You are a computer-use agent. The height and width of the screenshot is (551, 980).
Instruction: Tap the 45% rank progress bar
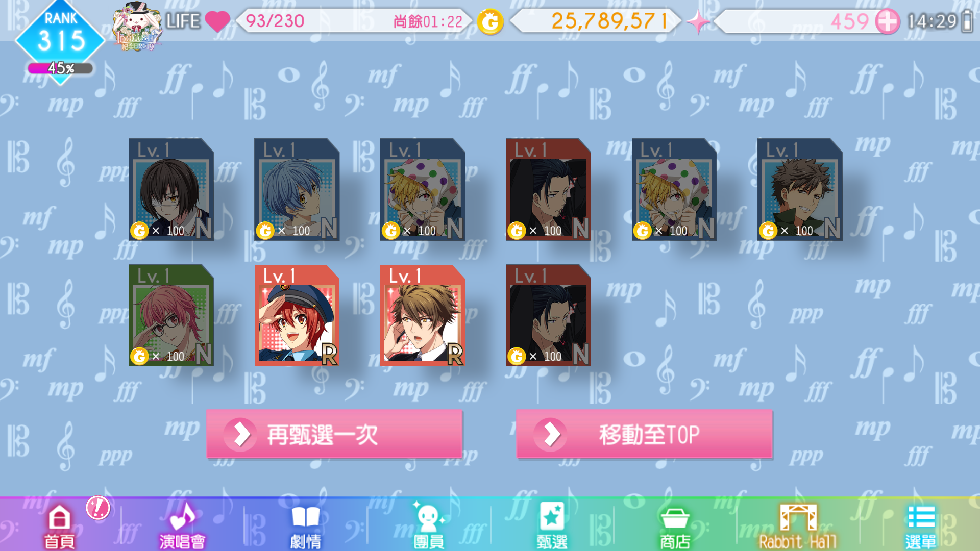coord(60,68)
